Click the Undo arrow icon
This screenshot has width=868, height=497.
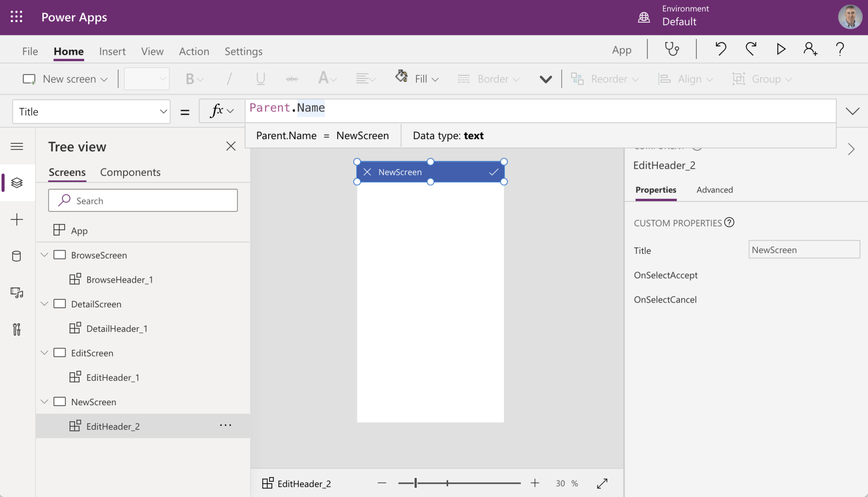pos(720,49)
